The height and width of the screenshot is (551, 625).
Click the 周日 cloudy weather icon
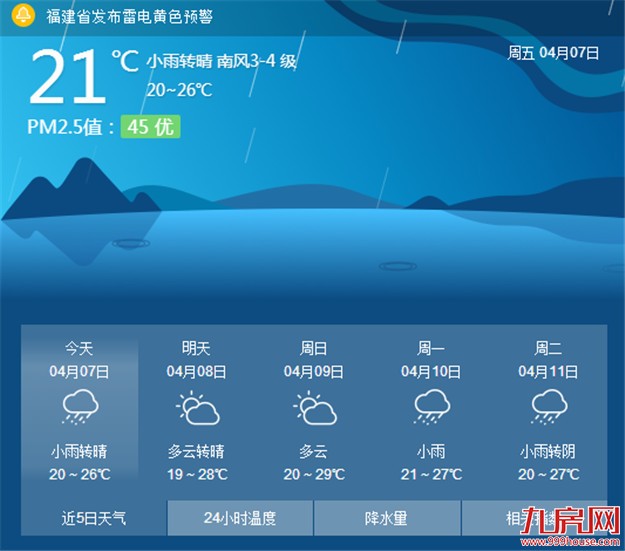click(x=315, y=407)
